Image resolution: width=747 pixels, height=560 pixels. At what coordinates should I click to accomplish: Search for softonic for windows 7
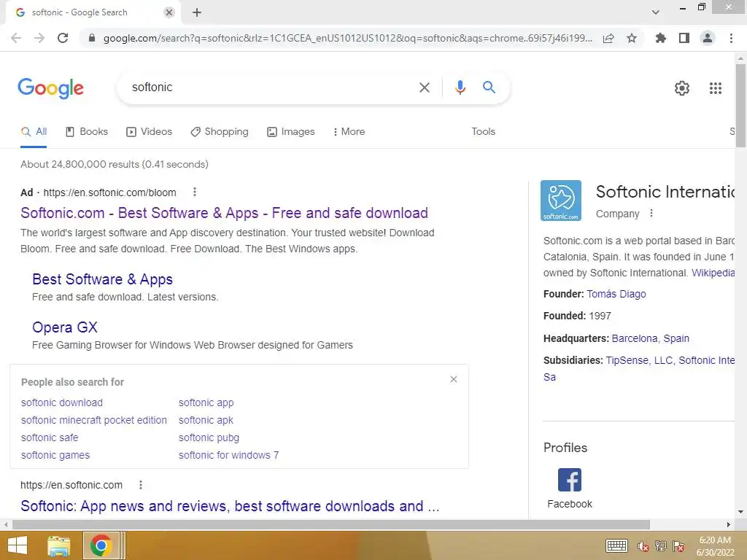(228, 456)
